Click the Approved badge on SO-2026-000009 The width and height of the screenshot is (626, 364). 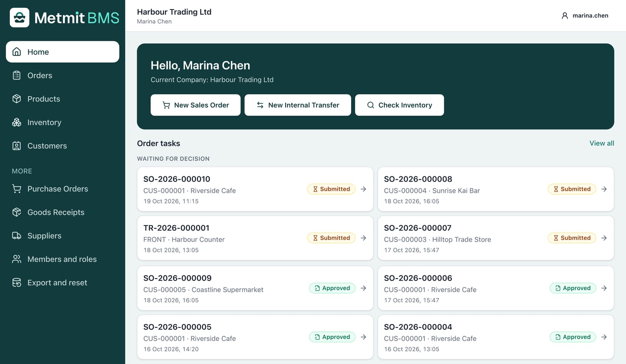(332, 288)
